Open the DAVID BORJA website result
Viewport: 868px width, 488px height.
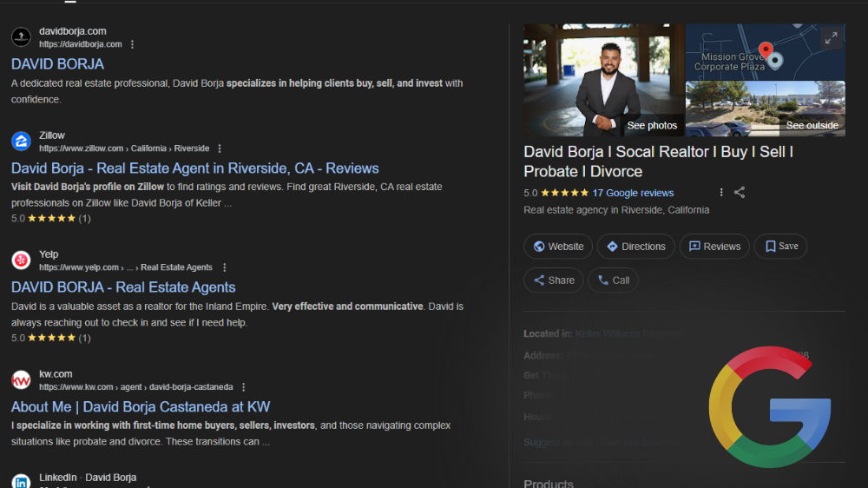click(57, 64)
